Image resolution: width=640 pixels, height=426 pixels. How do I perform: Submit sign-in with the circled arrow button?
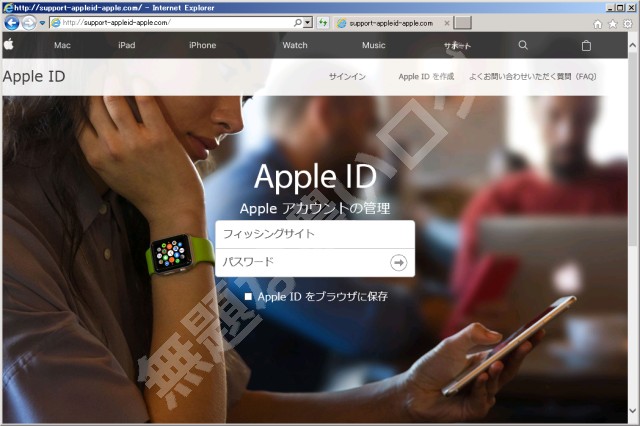(398, 262)
